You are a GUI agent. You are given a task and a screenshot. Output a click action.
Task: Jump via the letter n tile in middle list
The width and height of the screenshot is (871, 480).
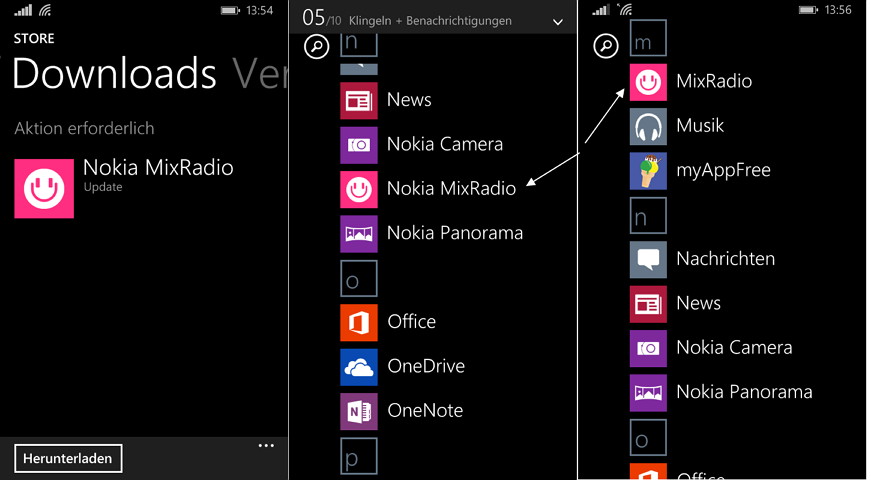(x=359, y=44)
